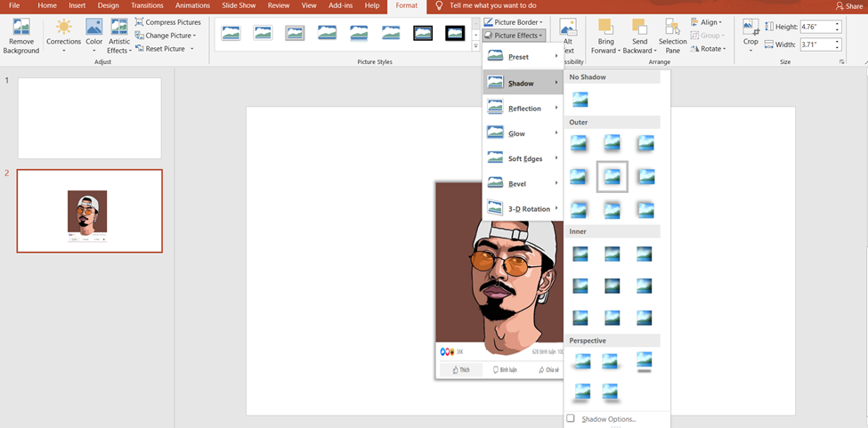Click the Send Backward icon
Viewport: 868px width, 428px height.
639,27
